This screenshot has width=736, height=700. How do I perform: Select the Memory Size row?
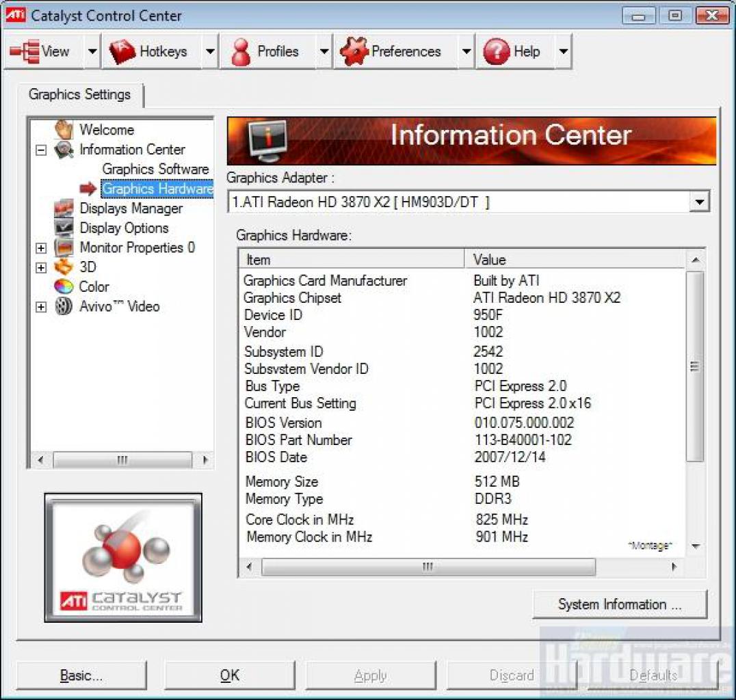(x=462, y=481)
